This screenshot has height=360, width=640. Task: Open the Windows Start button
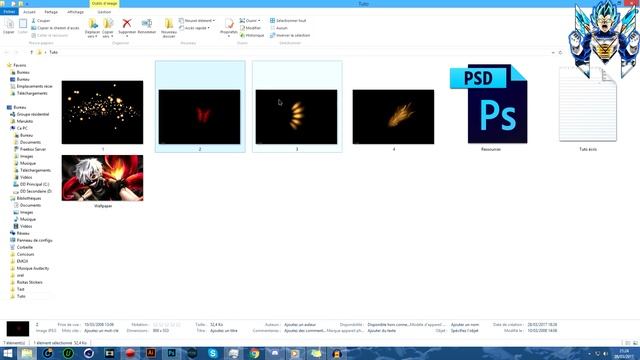(x=7, y=353)
